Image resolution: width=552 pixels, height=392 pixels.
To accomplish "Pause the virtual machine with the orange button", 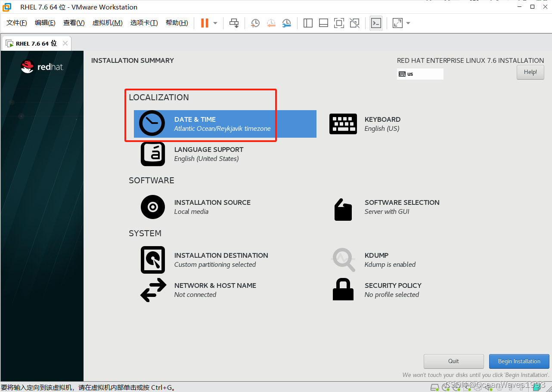I will (205, 23).
